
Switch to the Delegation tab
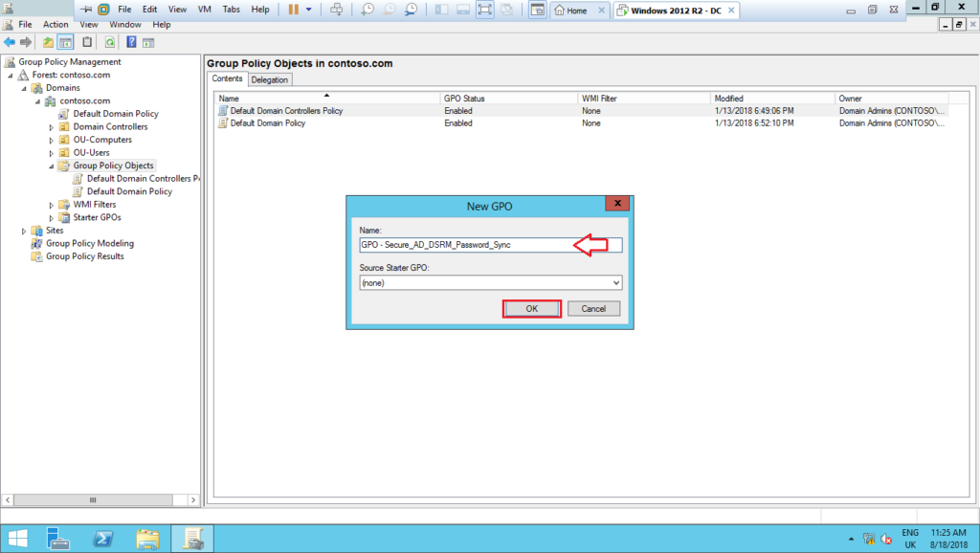[x=269, y=80]
